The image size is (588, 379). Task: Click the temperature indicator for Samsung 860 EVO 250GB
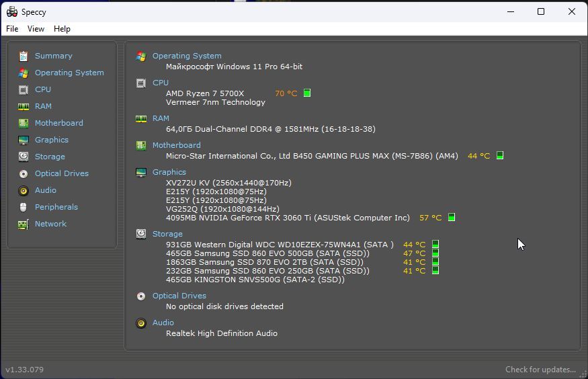(435, 270)
